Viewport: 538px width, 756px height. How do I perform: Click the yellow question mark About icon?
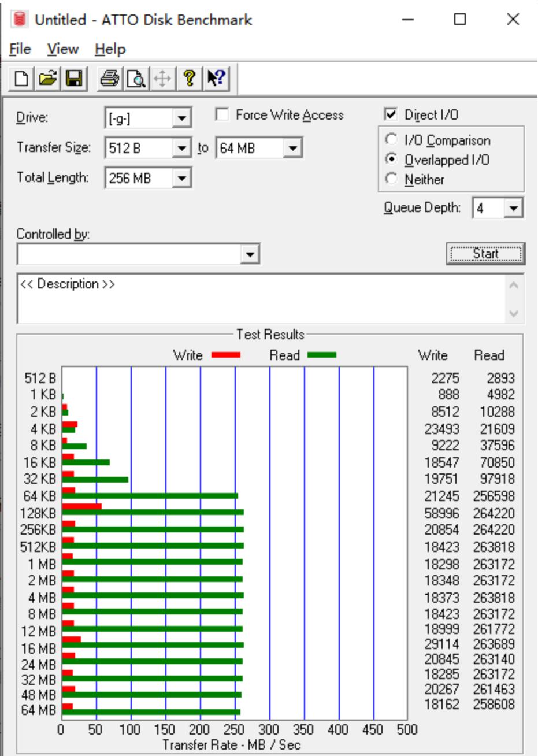click(189, 79)
